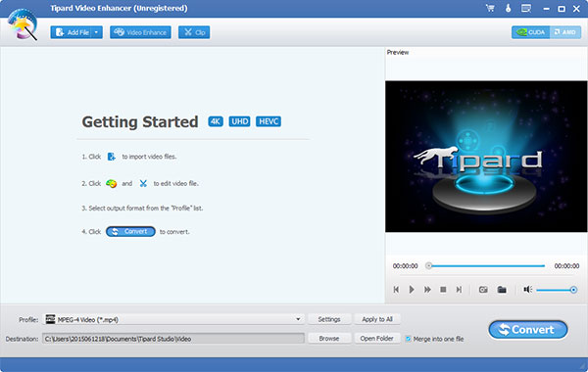
Task: Open the shopping cart purchase icon
Action: click(x=490, y=8)
